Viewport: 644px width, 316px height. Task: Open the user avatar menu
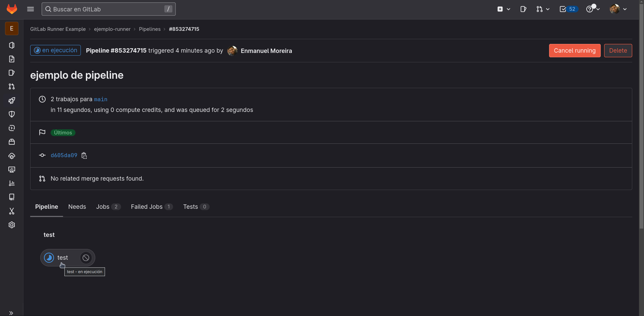point(618,9)
